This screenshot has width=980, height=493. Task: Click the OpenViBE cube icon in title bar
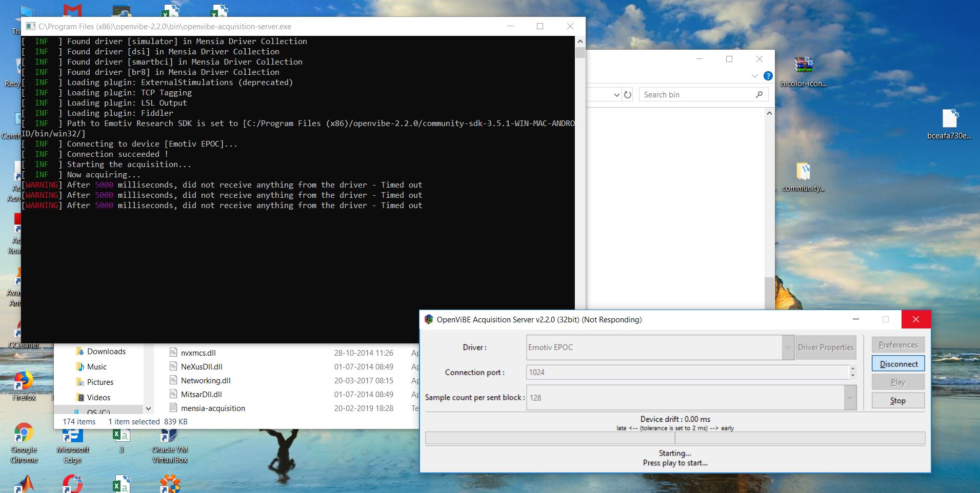[429, 319]
